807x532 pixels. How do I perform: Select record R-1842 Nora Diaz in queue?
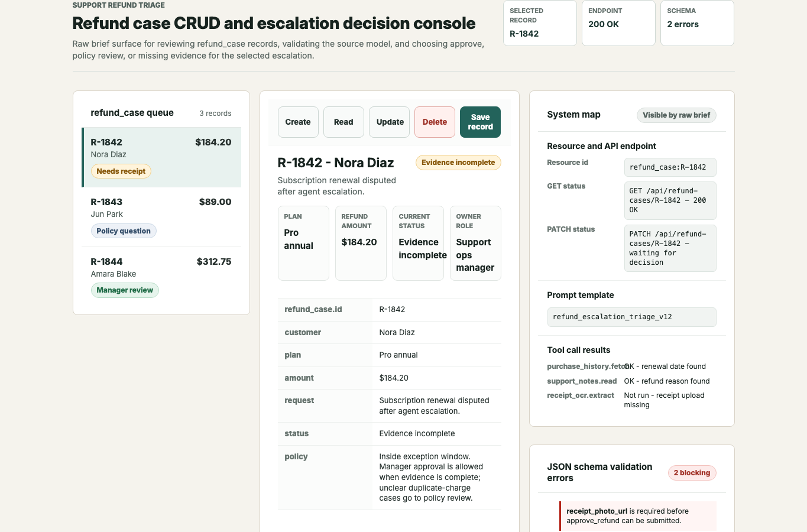pyautogui.click(x=161, y=157)
